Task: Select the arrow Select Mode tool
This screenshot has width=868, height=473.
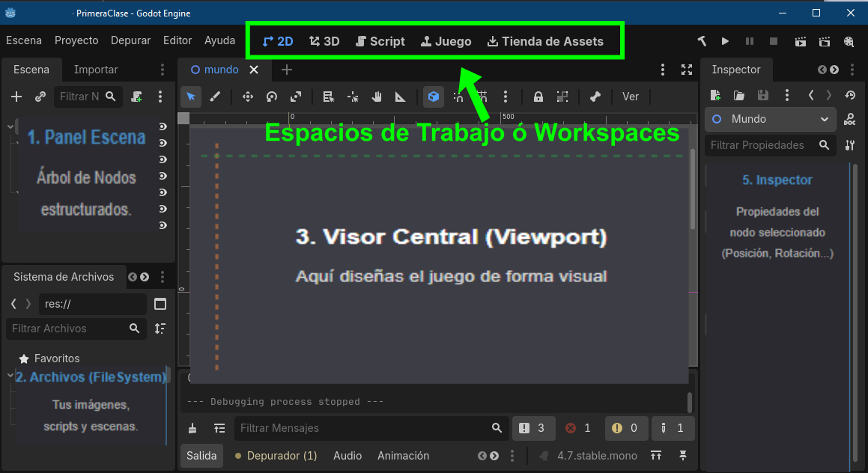Action: pyautogui.click(x=191, y=97)
